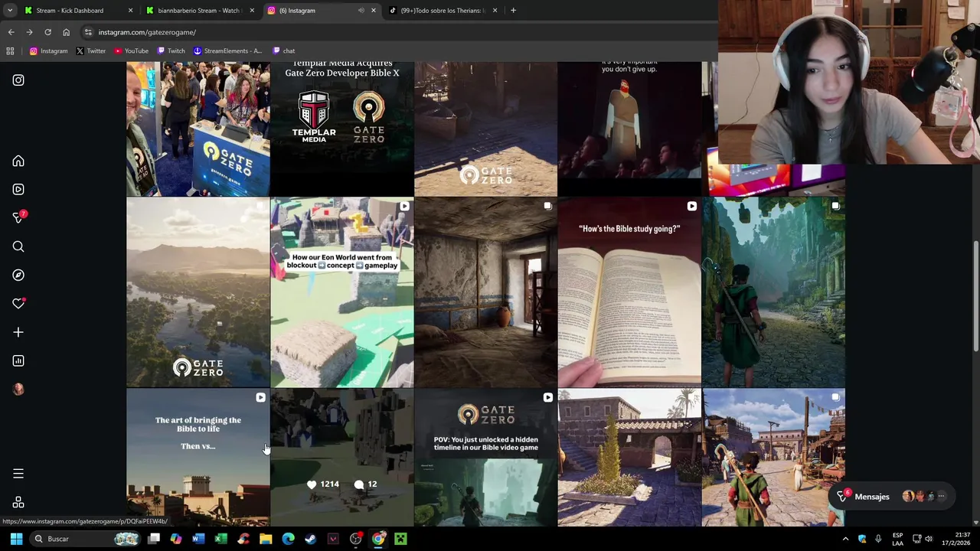The height and width of the screenshot is (551, 980).
Task: Create new post with plus icon
Action: coord(18,332)
